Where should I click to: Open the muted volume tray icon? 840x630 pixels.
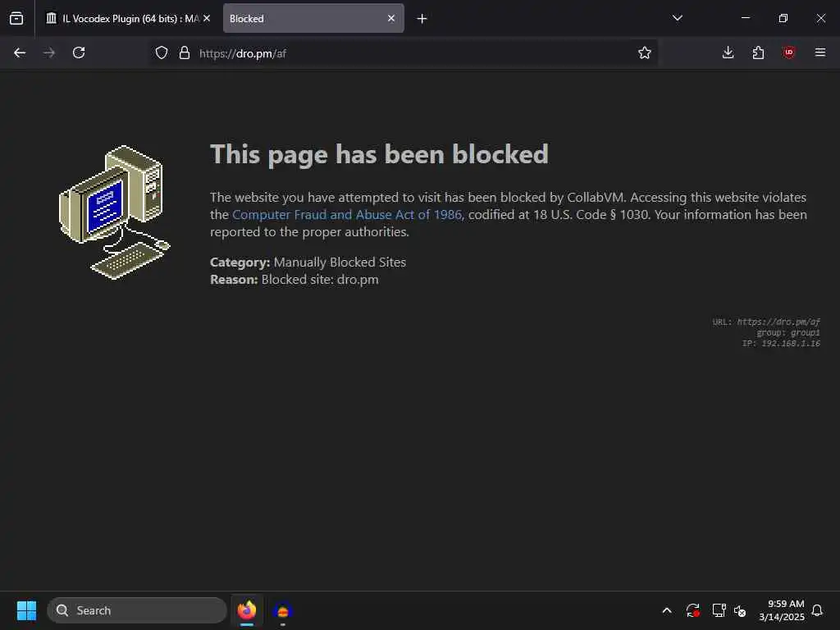point(740,610)
